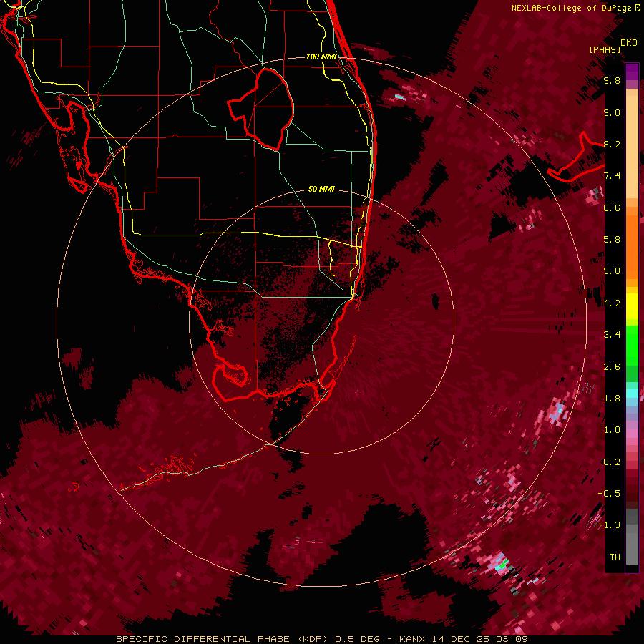Screen dimensions: 644x644
Task: Pick the green segment of the color bar
Action: (x=632, y=345)
